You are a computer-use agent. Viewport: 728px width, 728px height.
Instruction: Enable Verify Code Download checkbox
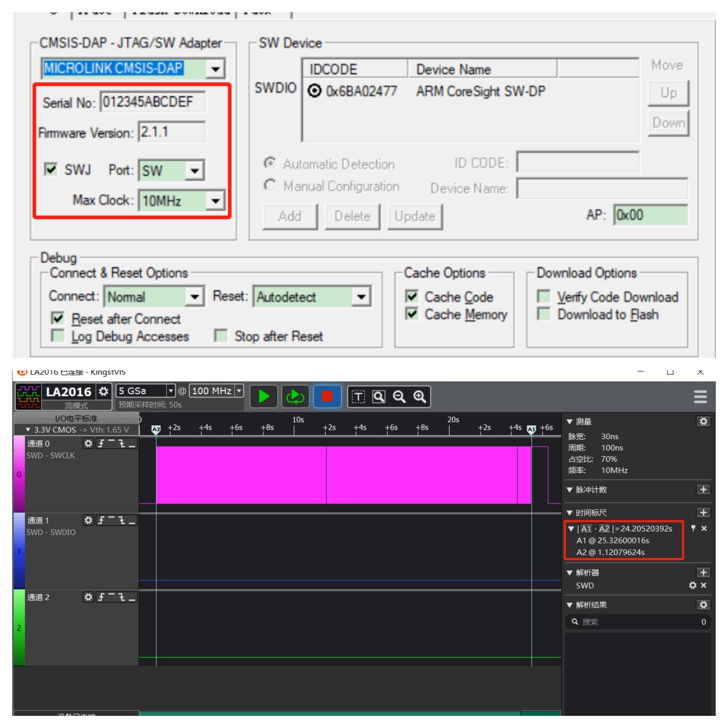[x=544, y=297]
